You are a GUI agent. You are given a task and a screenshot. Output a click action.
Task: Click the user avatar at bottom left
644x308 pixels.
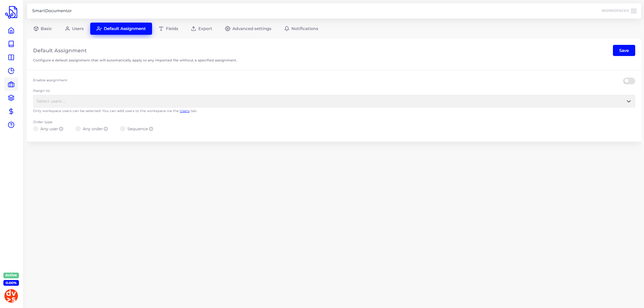click(x=11, y=296)
